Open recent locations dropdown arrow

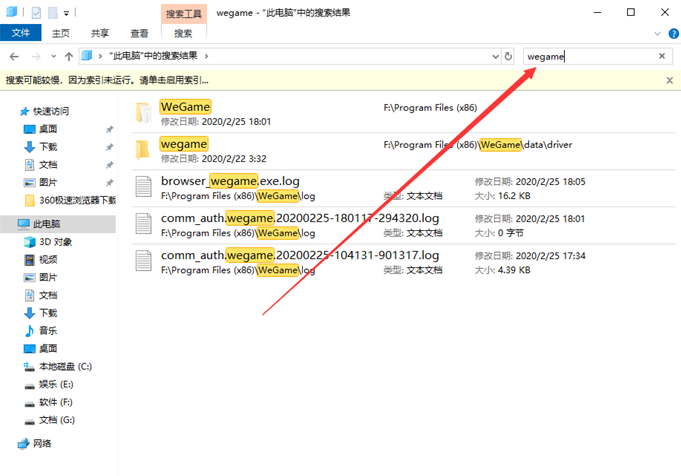tap(53, 56)
